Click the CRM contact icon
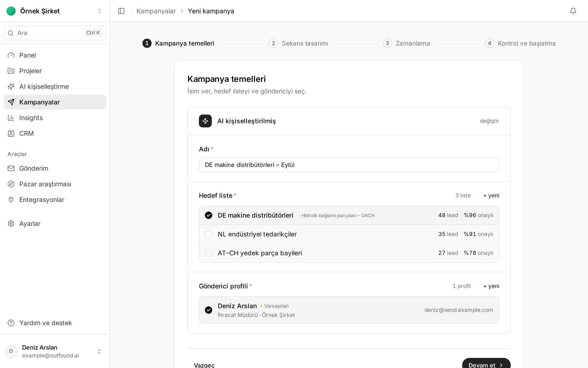Image resolution: width=588 pixels, height=368 pixels. point(11,133)
